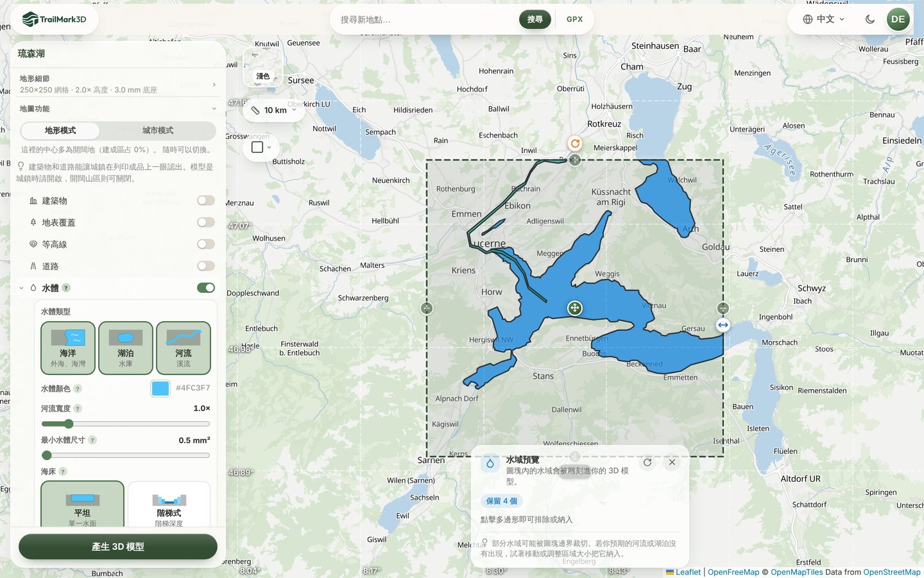Switch to the 地形模式 tab
The height and width of the screenshot is (578, 924).
point(60,130)
